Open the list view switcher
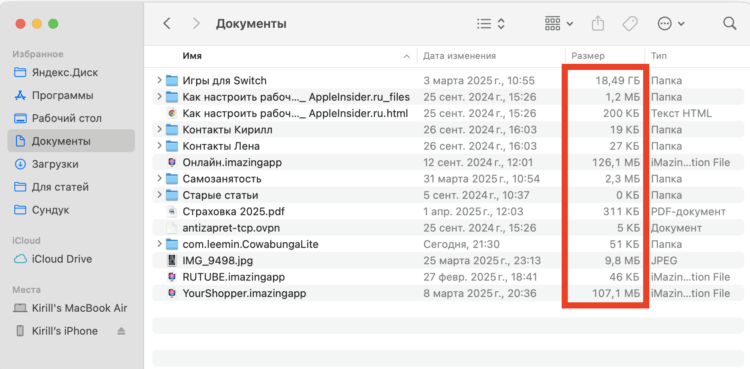The width and height of the screenshot is (750, 369). [491, 23]
